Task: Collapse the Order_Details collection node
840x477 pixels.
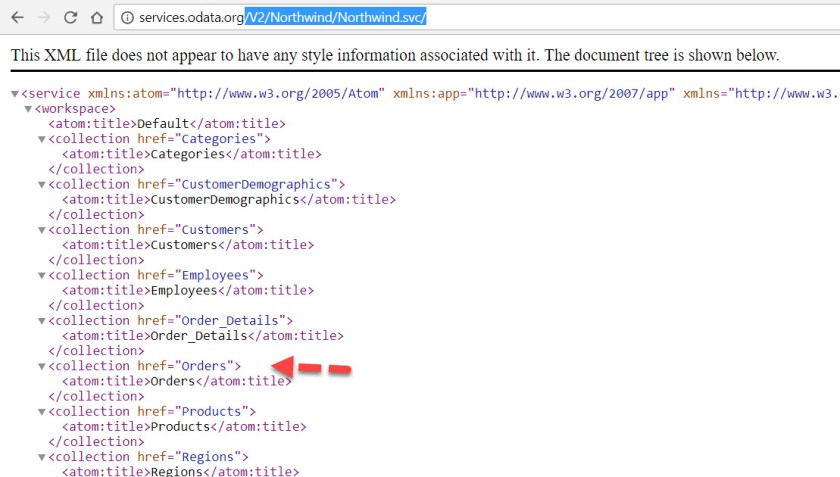Action: (x=42, y=322)
